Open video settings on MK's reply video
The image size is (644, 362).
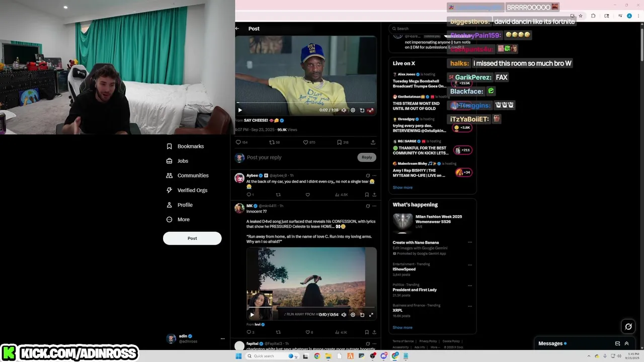click(353, 315)
